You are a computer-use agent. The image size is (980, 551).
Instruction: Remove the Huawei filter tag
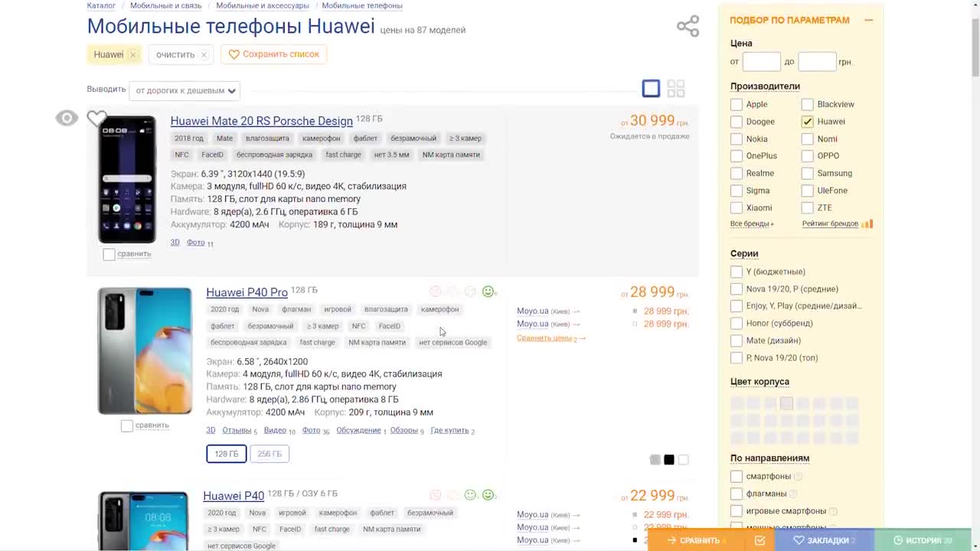(x=132, y=54)
